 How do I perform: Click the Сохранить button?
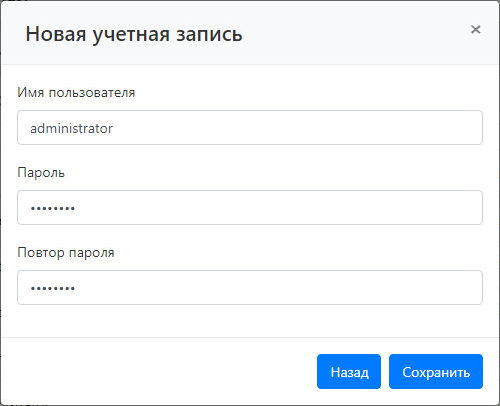tap(436, 371)
